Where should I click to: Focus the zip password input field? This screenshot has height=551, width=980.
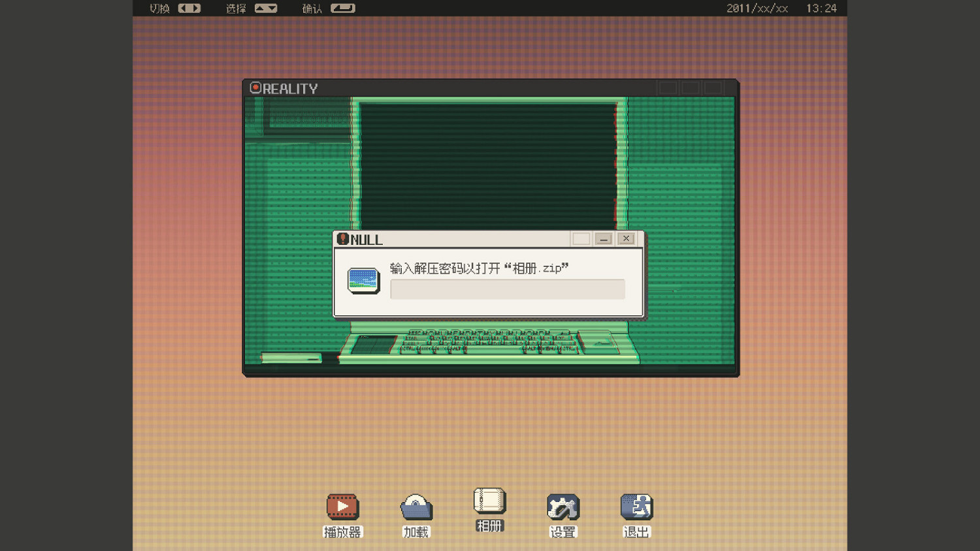coord(507,289)
